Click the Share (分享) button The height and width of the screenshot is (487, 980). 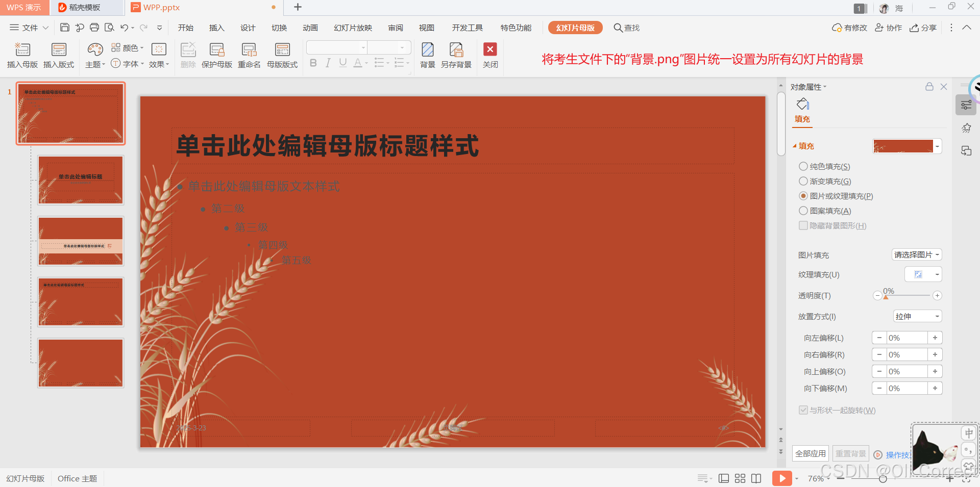tap(923, 28)
